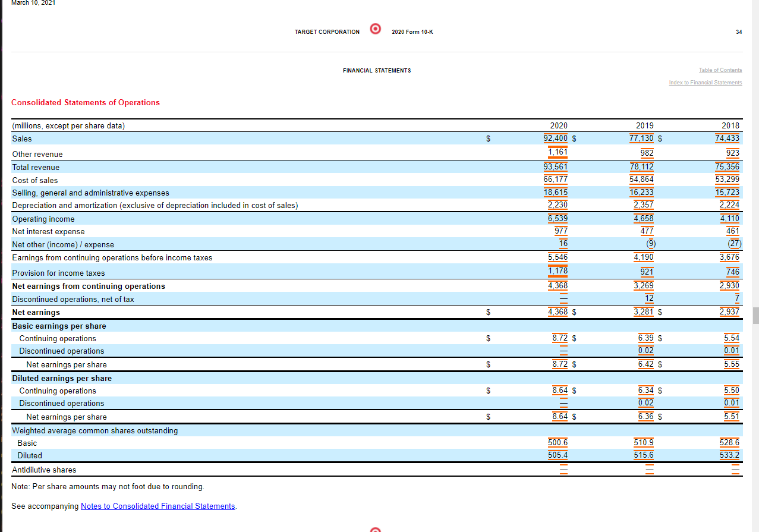Select 2020 Net other expense value 16
Screen dimensions: 759x532
click(x=563, y=244)
